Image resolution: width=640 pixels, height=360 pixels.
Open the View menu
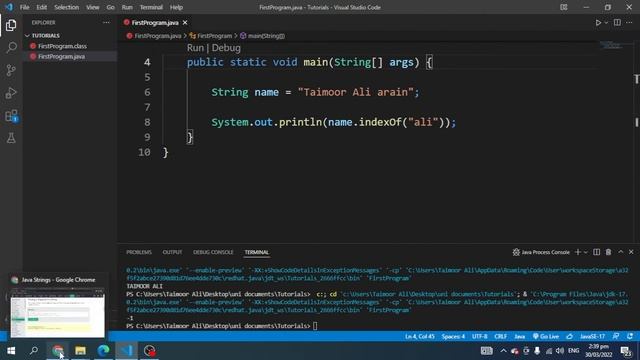(93, 7)
